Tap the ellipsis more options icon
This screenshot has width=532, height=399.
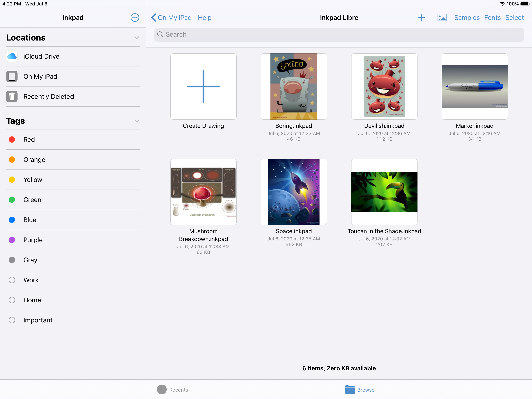pyautogui.click(x=135, y=18)
